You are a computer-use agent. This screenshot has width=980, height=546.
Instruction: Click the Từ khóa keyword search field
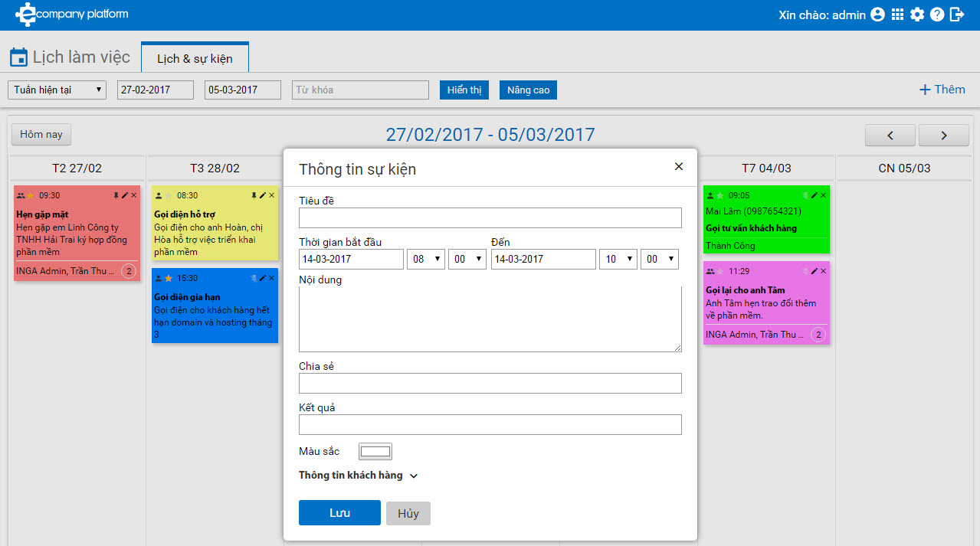360,90
